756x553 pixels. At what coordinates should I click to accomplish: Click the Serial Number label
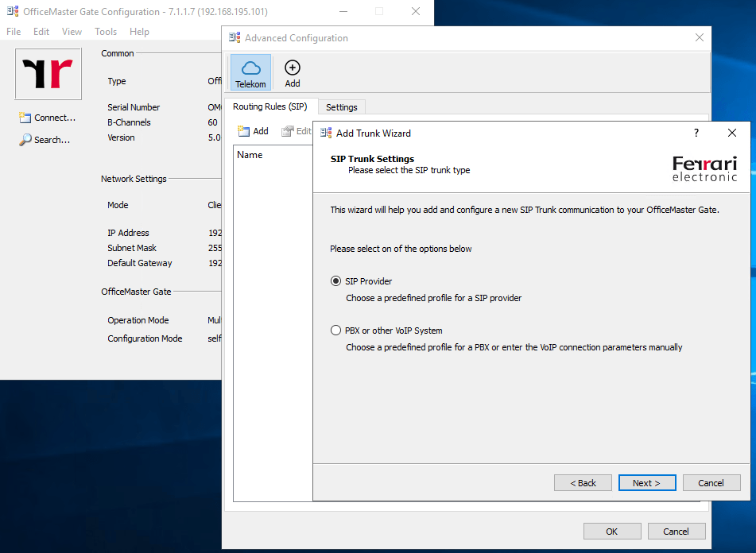coord(134,107)
